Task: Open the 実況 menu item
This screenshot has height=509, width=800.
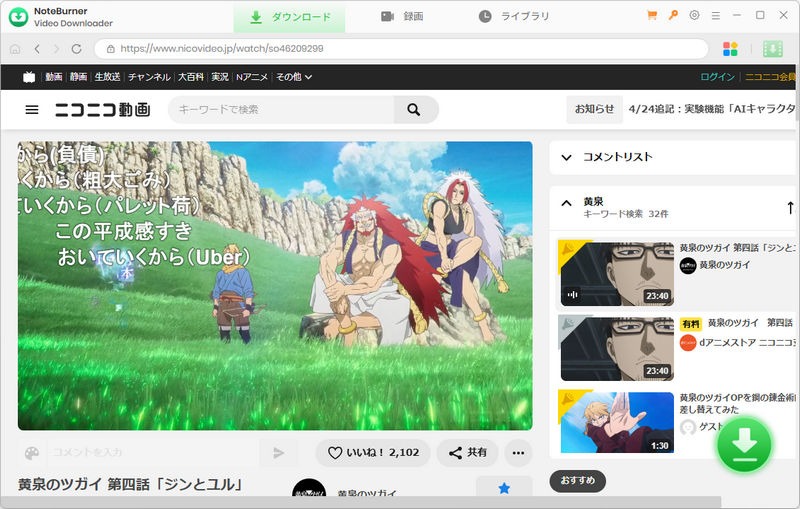Action: click(220, 77)
